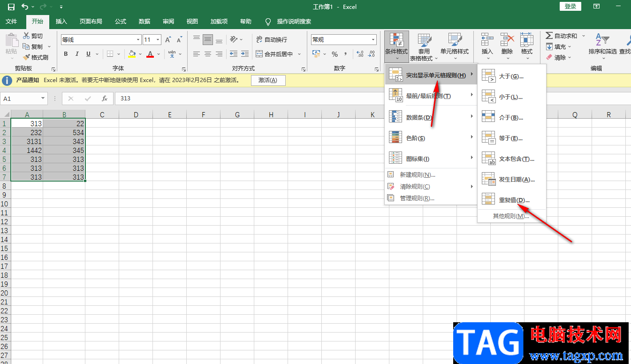Open the 格式 cells button in the ribbon
The image size is (631, 364).
(527, 46)
